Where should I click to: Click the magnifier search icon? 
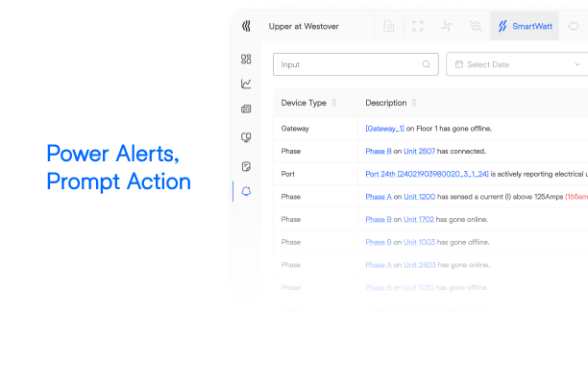(426, 64)
